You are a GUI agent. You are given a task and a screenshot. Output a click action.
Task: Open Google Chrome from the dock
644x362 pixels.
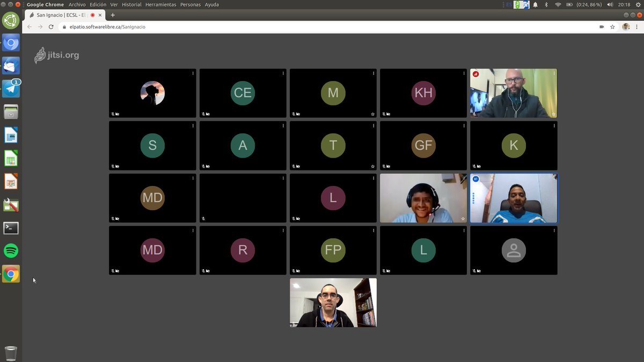point(11,274)
